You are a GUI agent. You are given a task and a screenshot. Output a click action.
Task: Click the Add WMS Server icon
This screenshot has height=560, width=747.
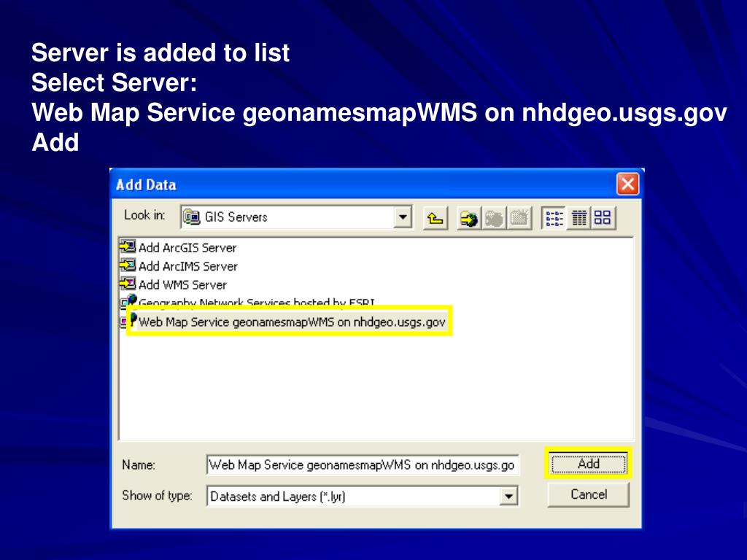coord(127,284)
